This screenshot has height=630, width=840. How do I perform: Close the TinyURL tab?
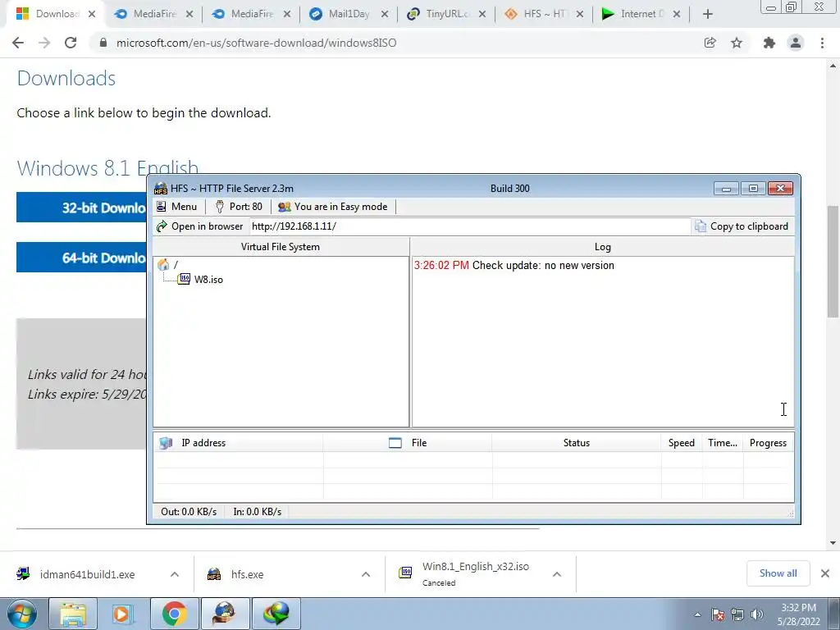[x=482, y=15]
